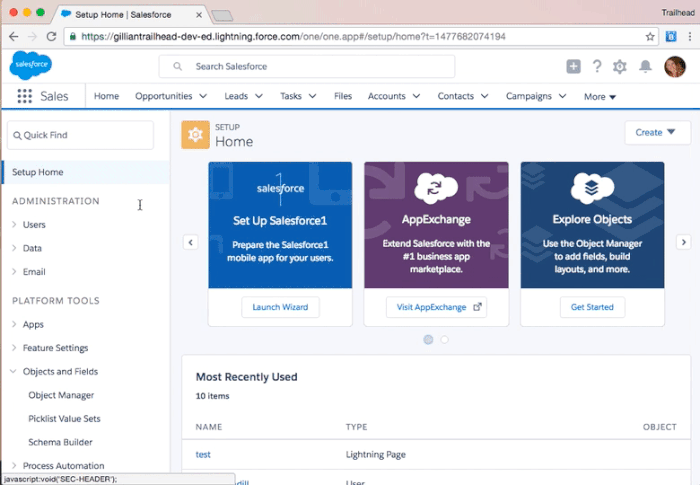The height and width of the screenshot is (485, 700).
Task: Open the Opportunities tab
Action: point(163,96)
